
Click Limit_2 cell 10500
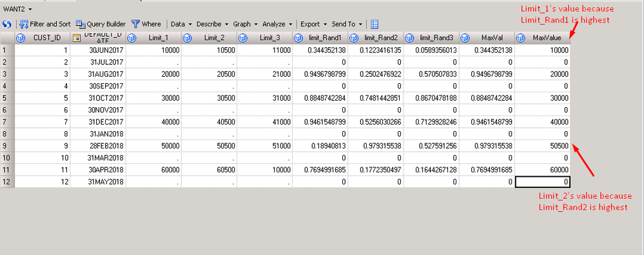click(209, 50)
